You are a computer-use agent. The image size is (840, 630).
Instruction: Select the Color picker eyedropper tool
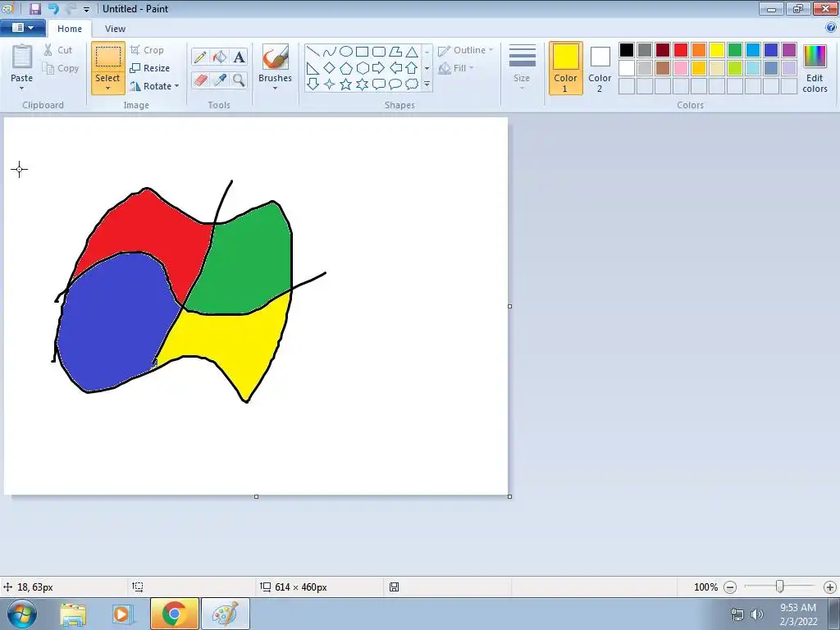pos(220,80)
